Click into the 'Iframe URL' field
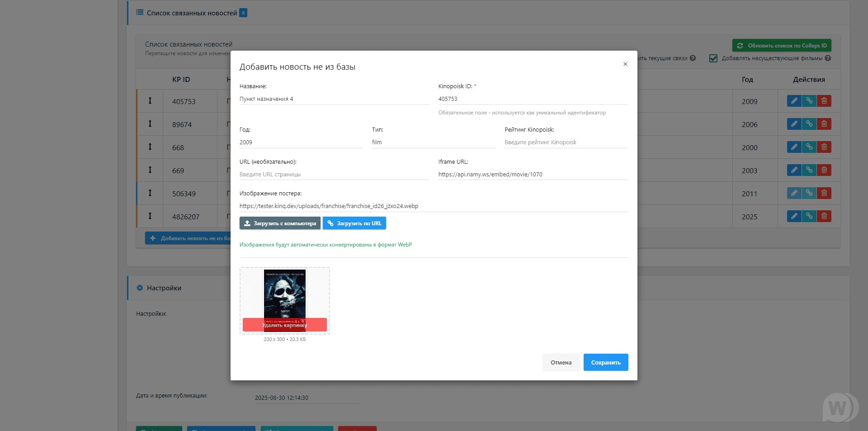This screenshot has height=431, width=868. click(x=533, y=175)
